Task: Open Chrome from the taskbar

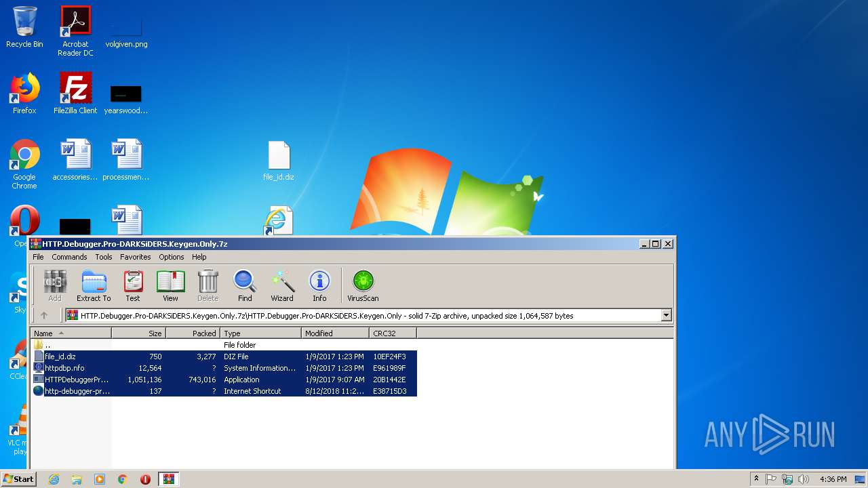Action: (123, 479)
